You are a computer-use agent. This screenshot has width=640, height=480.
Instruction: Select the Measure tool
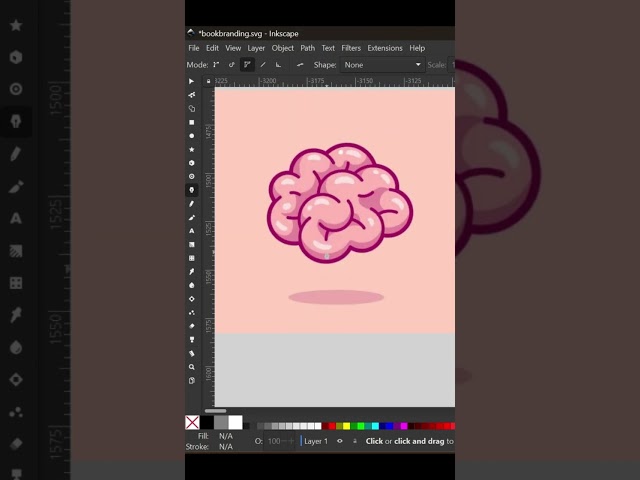(x=191, y=353)
